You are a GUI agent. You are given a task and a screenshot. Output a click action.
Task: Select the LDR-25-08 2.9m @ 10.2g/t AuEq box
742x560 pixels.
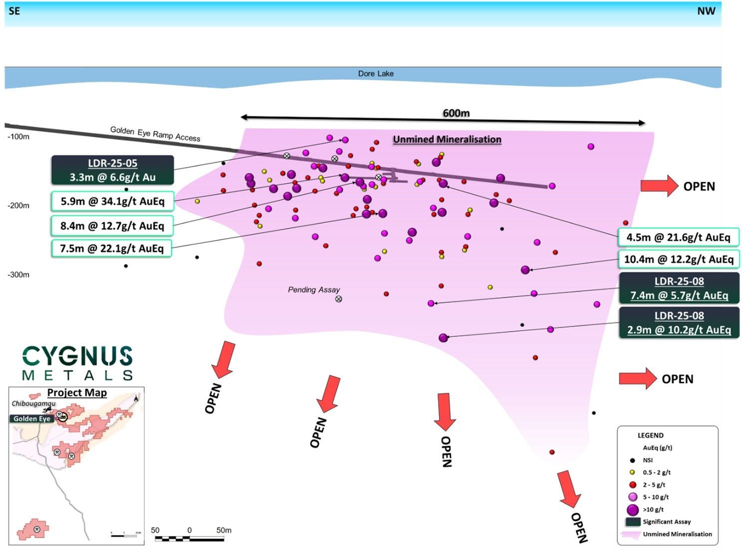click(679, 323)
